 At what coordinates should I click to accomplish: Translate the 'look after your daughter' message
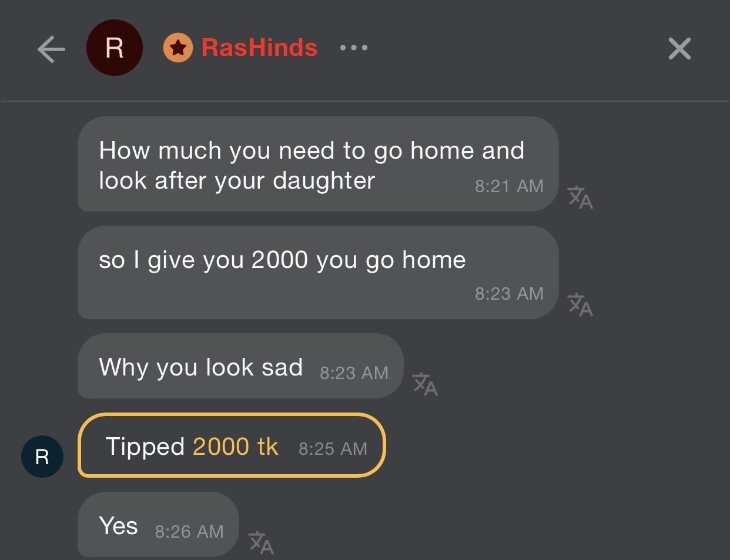(x=580, y=197)
